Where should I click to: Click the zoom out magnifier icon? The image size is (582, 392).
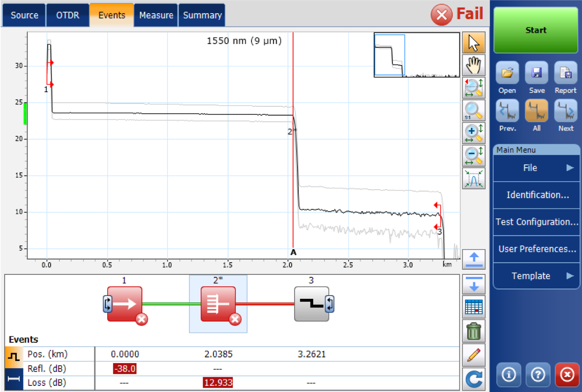(x=473, y=155)
